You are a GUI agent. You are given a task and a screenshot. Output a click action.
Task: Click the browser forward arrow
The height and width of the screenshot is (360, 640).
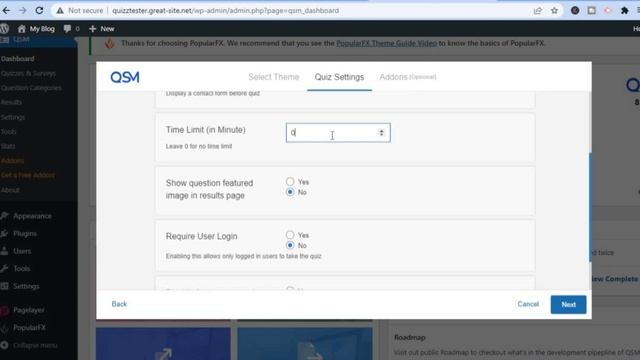23,11
